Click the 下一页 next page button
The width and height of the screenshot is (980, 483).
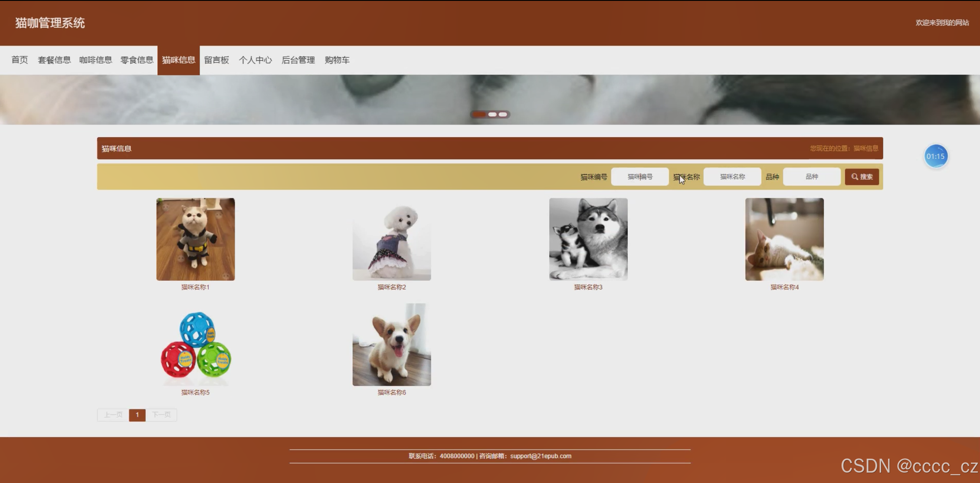161,415
